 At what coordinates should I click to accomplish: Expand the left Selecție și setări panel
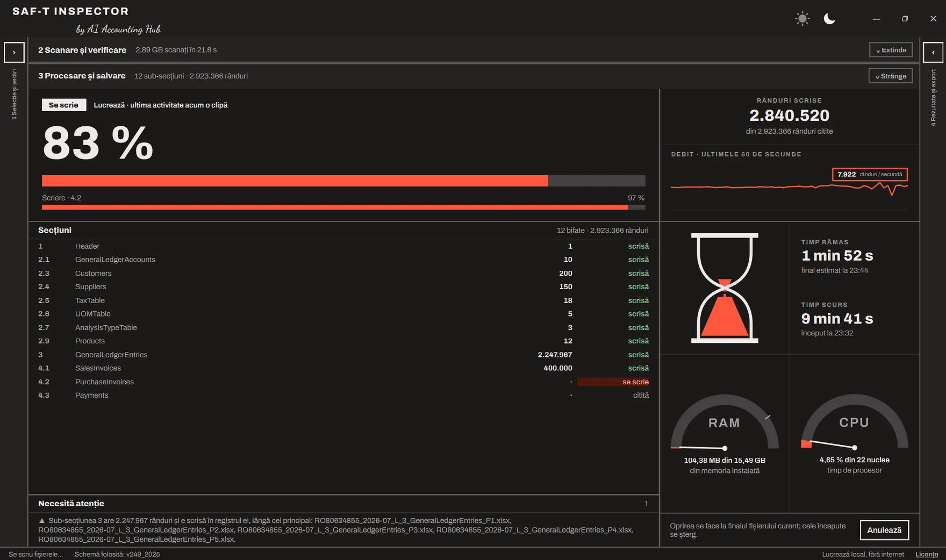(x=14, y=53)
